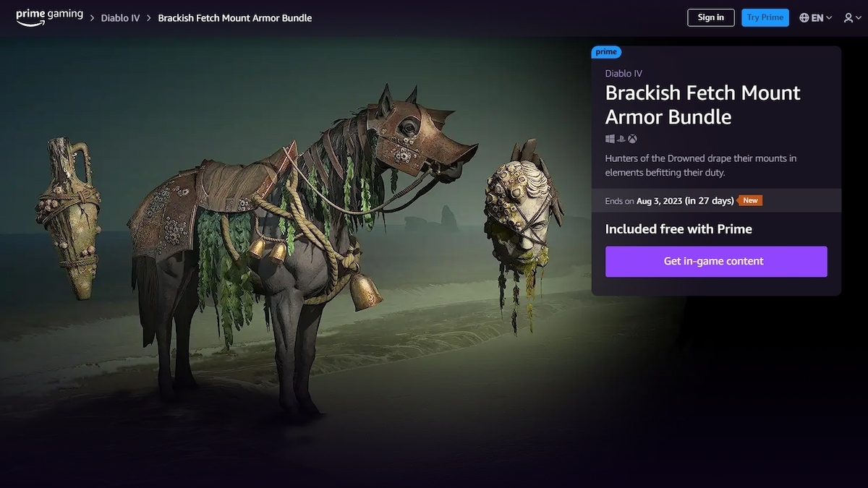Click the globe language icon
Image resolution: width=868 pixels, height=488 pixels.
tap(804, 18)
